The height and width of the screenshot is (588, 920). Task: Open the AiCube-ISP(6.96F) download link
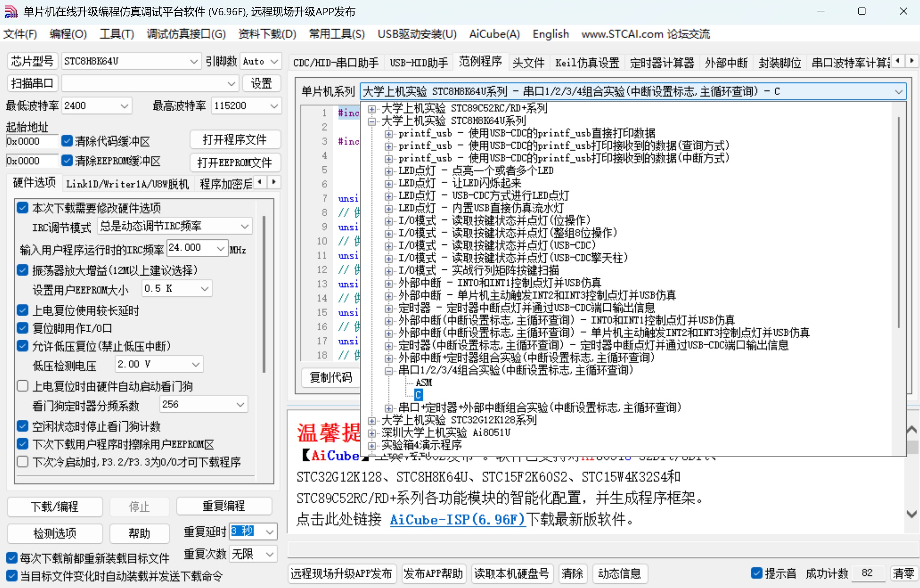point(457,520)
